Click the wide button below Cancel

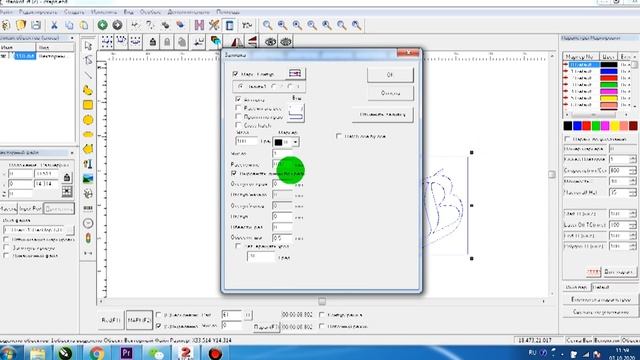point(382,115)
